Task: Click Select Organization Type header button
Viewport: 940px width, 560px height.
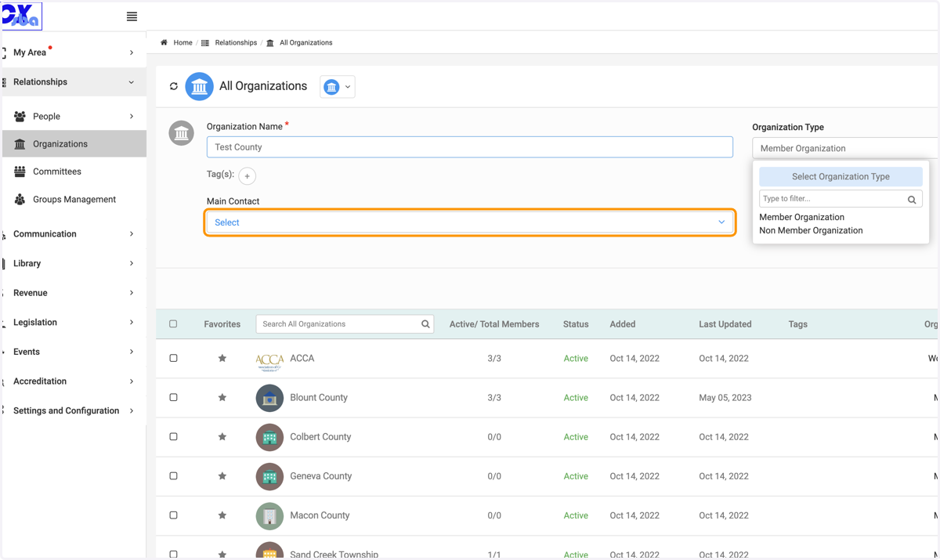Action: pyautogui.click(x=841, y=177)
